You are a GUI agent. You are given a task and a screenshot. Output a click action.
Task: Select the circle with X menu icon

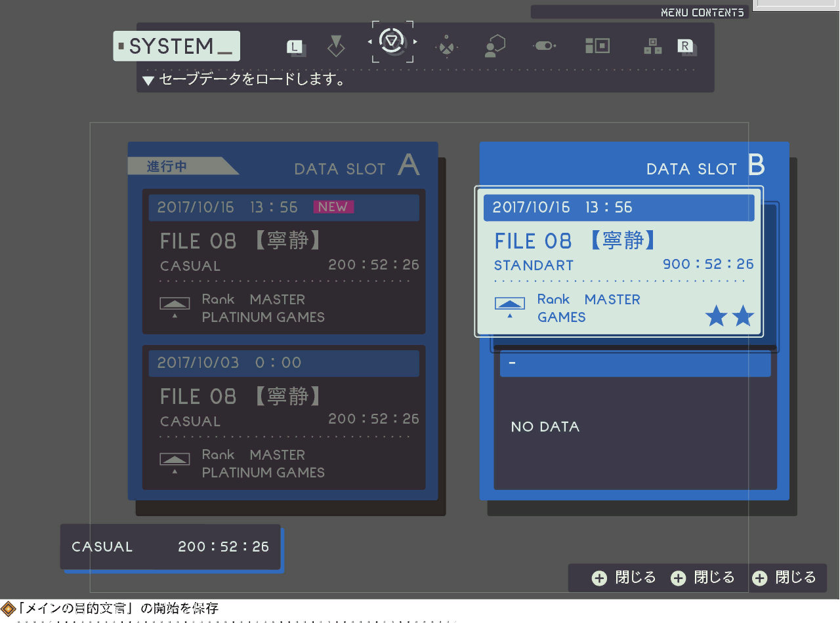[446, 47]
